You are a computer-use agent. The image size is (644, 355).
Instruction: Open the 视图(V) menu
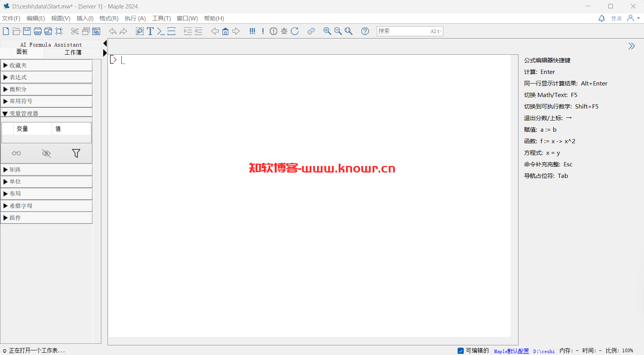tap(61, 18)
